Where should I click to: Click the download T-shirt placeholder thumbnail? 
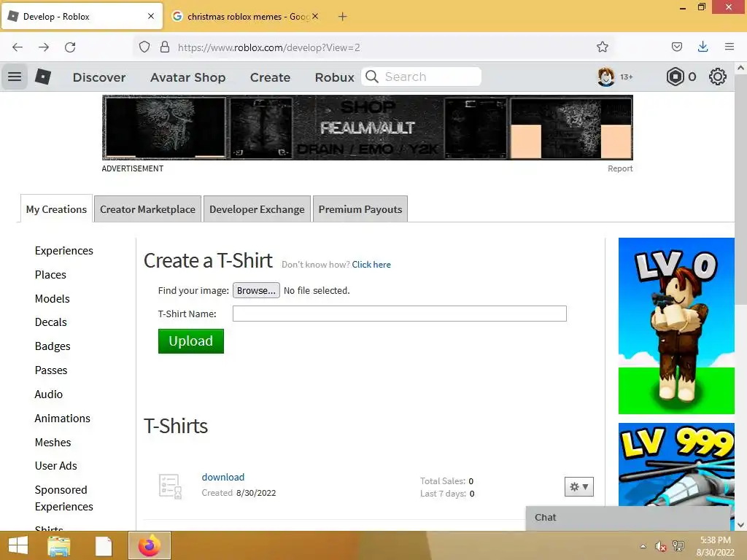click(x=170, y=486)
